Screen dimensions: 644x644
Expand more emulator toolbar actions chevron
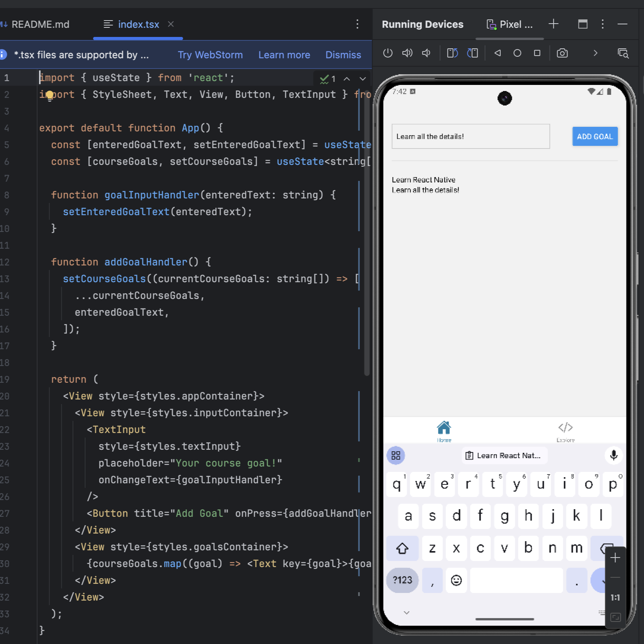click(595, 53)
